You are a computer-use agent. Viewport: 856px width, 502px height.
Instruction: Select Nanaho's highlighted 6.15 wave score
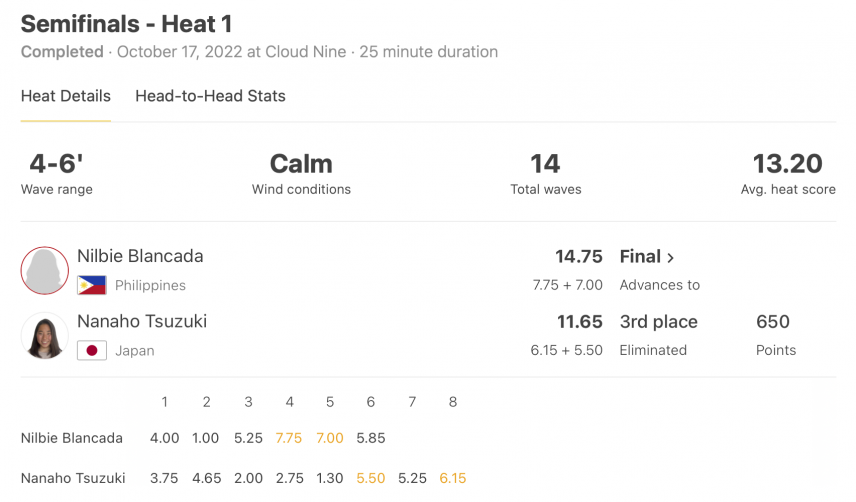(x=453, y=479)
